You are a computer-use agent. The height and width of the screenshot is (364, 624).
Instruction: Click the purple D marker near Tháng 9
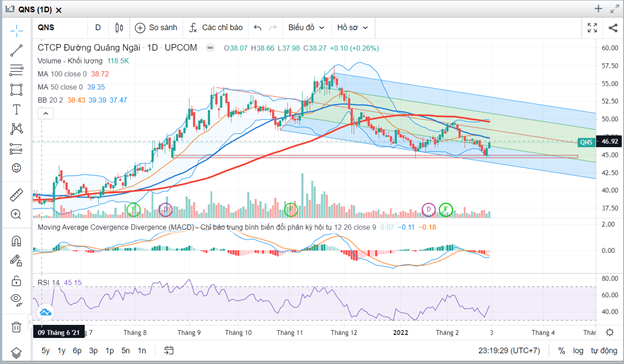tap(166, 209)
